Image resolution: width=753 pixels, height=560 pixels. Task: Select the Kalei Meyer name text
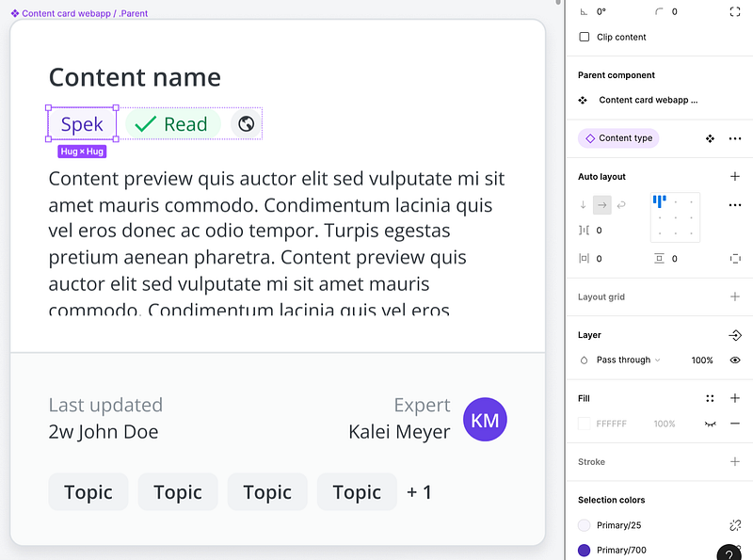pyautogui.click(x=399, y=432)
